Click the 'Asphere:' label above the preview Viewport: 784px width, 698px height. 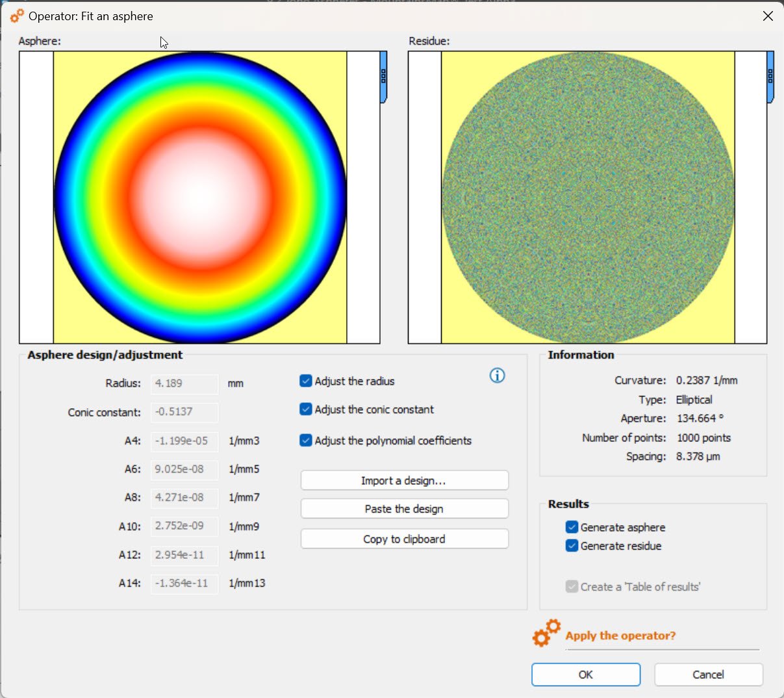(40, 41)
